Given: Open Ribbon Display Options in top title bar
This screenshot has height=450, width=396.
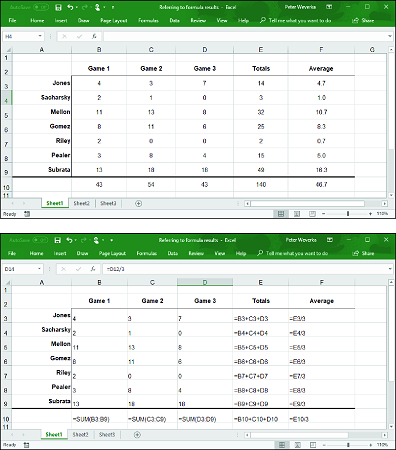Looking at the screenshot, I should (x=329, y=7).
